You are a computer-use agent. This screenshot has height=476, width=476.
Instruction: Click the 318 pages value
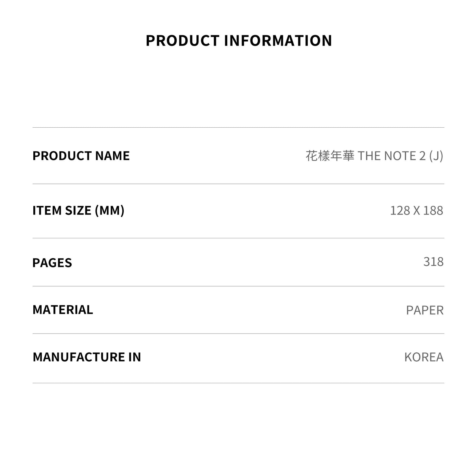point(433,262)
